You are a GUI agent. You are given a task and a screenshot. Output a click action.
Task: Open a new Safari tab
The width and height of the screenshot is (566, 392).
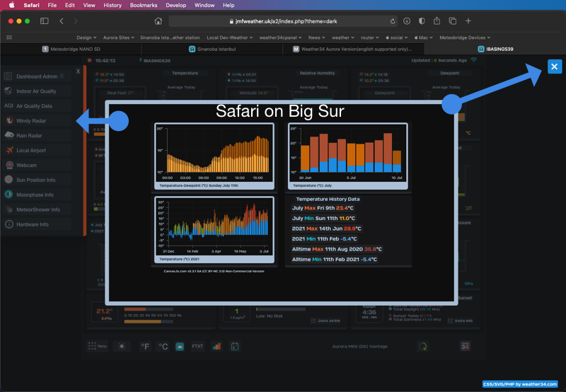[x=468, y=21]
